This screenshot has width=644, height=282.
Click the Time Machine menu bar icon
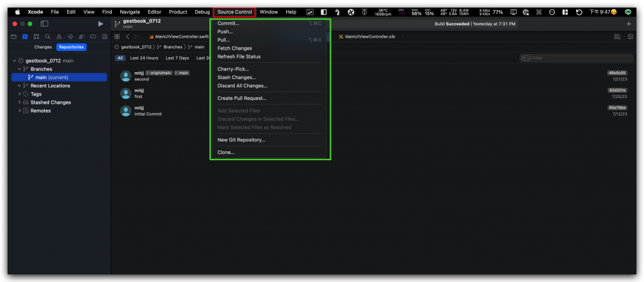(x=579, y=12)
